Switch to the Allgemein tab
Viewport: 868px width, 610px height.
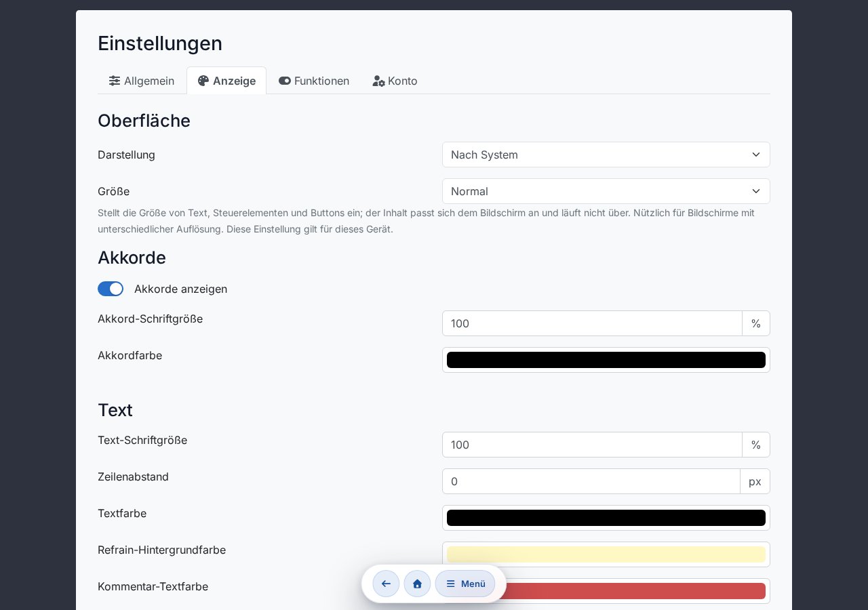[x=142, y=81]
